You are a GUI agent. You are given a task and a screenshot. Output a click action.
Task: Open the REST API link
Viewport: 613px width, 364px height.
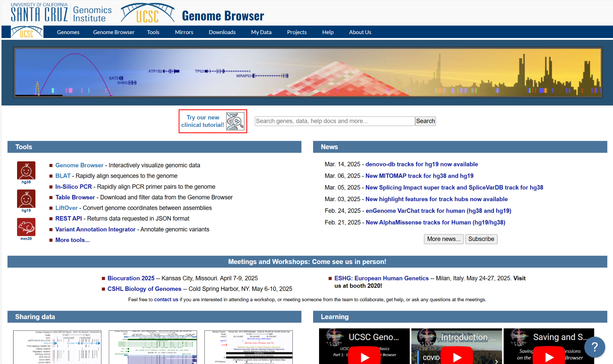pyautogui.click(x=69, y=219)
